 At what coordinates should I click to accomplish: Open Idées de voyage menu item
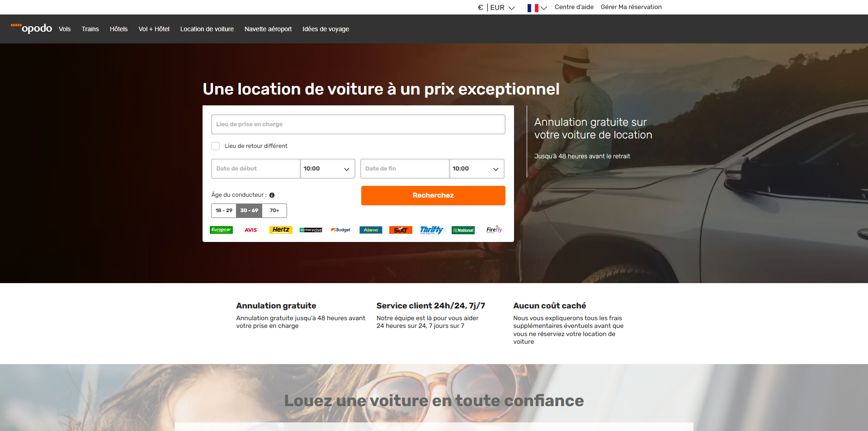click(x=325, y=29)
